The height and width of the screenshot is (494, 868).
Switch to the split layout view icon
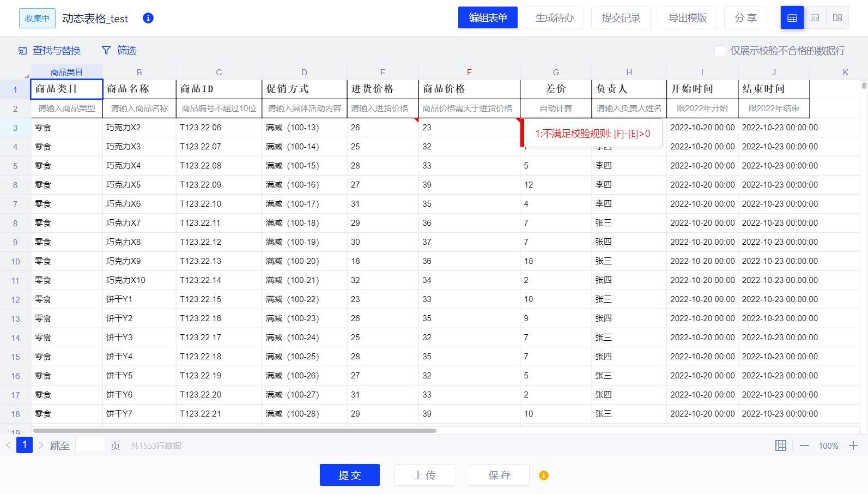click(x=837, y=18)
